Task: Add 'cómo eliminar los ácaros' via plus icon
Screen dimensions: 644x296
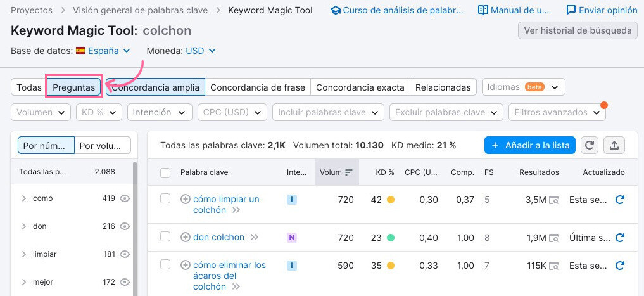Action: click(x=186, y=265)
